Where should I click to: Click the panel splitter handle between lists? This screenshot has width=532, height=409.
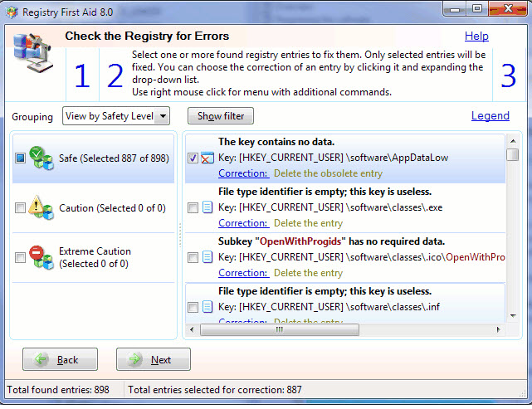tap(180, 235)
